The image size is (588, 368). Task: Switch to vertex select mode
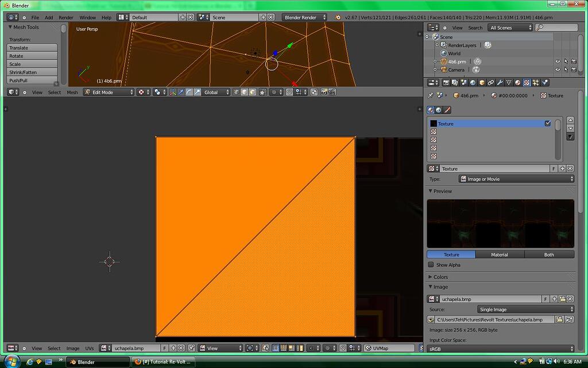(236, 92)
